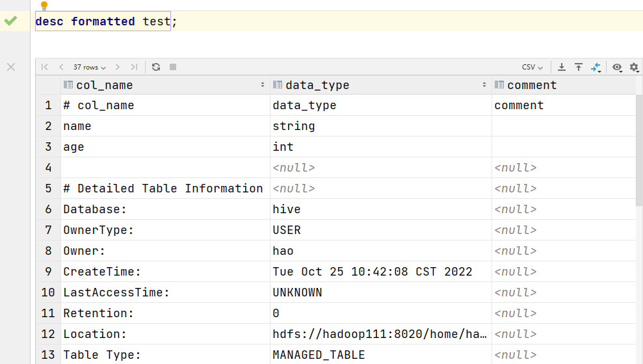Click the stop execution square icon

point(173,67)
